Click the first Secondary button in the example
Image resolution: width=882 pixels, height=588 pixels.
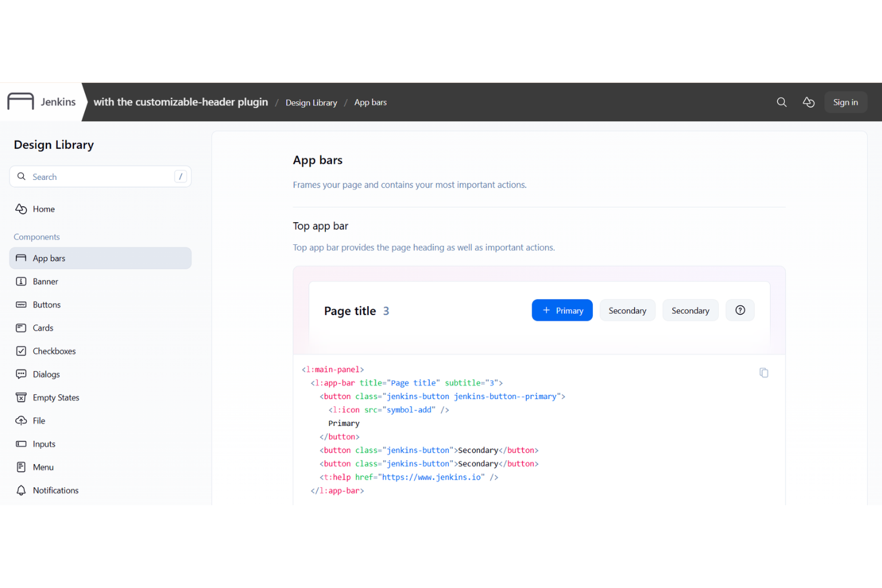[x=627, y=310]
